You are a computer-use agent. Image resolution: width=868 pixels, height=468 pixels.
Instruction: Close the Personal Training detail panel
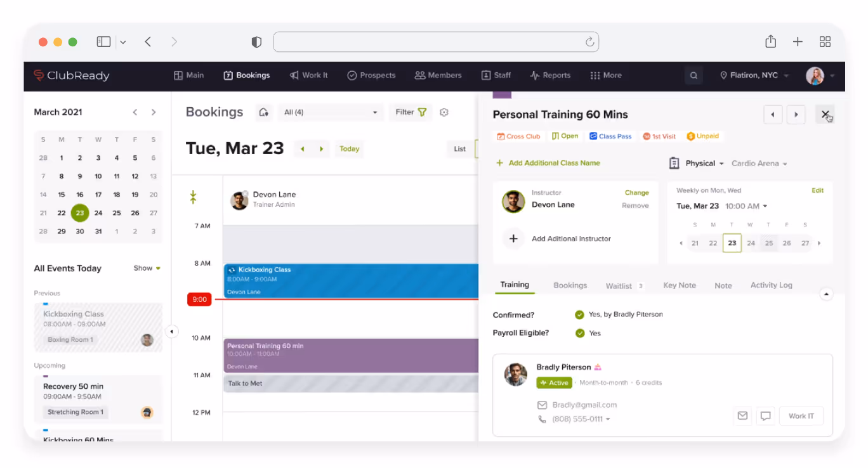825,115
